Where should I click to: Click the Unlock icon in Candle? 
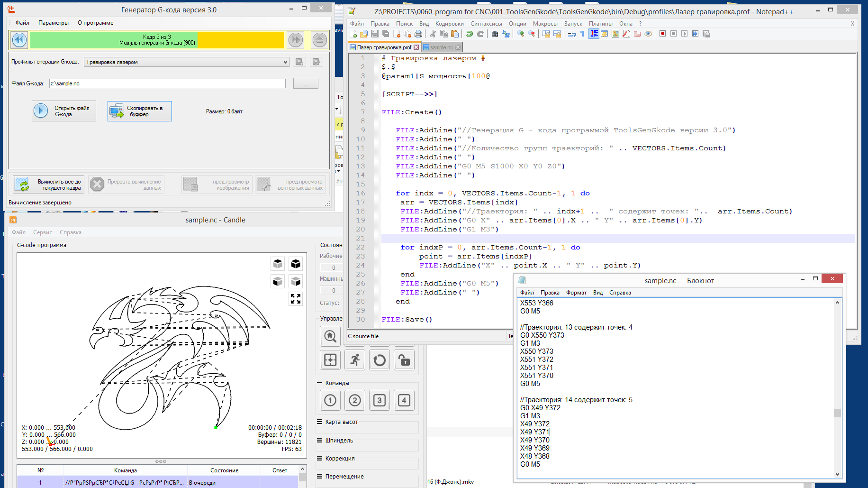[404, 360]
